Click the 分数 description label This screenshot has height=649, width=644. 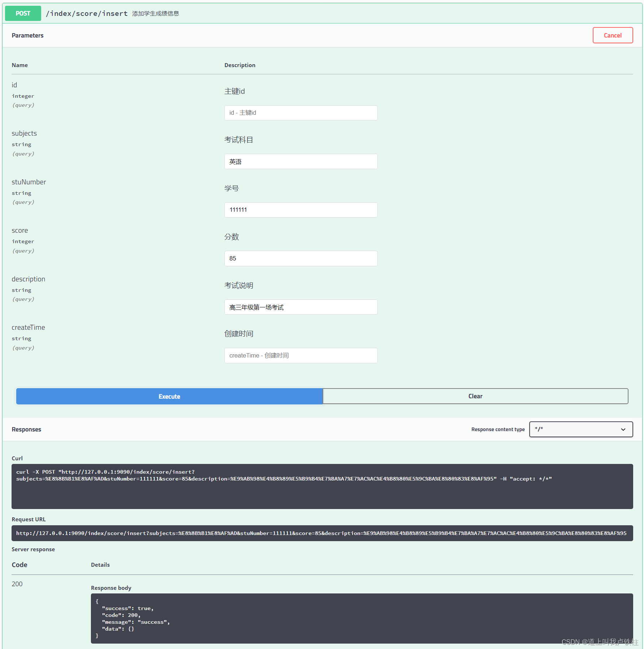tap(232, 237)
